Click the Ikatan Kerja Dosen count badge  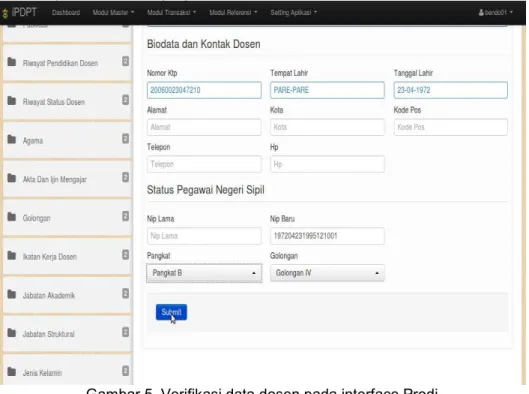(125, 255)
